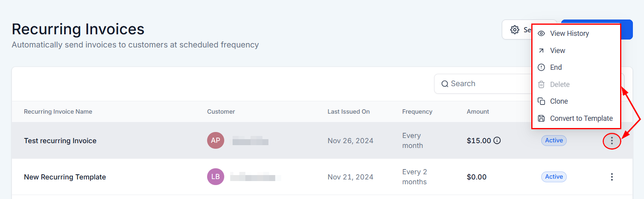The image size is (644, 199).
Task: Click the LB customer avatar
Action: tap(215, 177)
